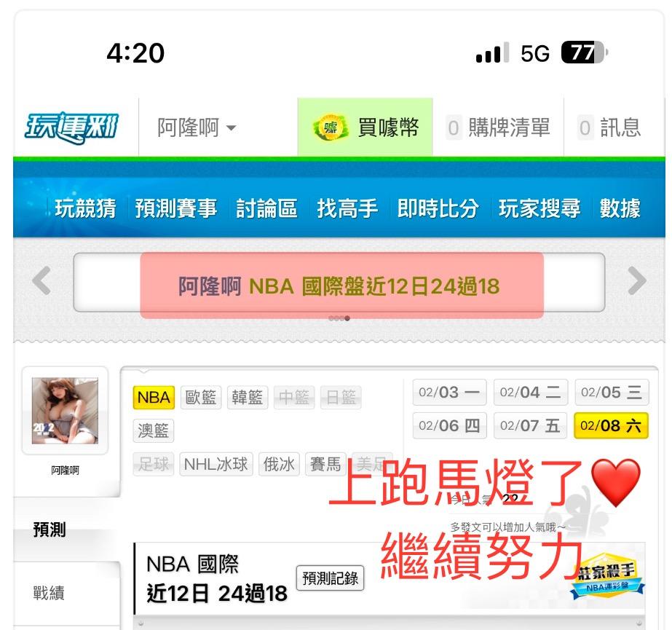Open 阿隆啊 profile avatar thumbnail
The width and height of the screenshot is (672, 630).
point(65,411)
